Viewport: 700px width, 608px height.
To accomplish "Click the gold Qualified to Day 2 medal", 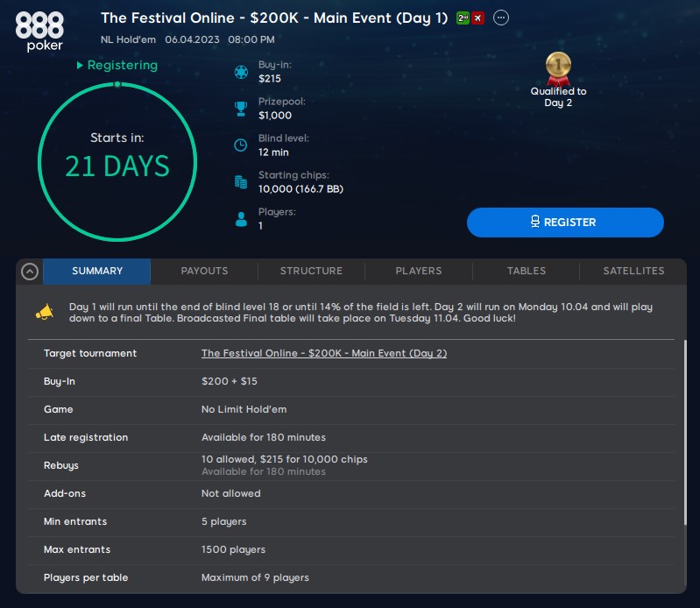I will (x=558, y=69).
